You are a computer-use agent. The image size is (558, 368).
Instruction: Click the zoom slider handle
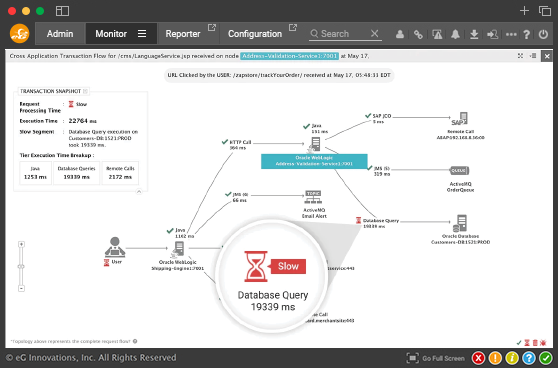coord(21,267)
